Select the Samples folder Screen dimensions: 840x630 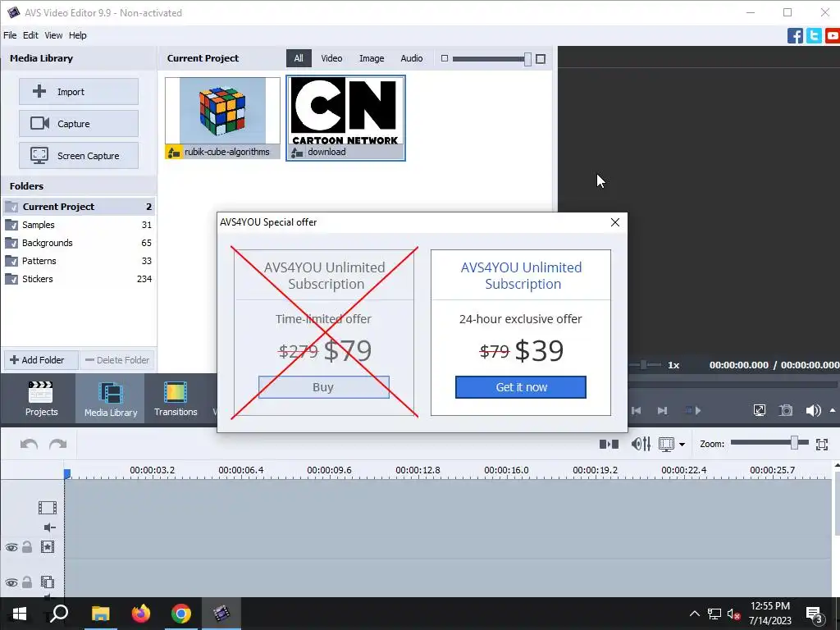tap(79, 225)
